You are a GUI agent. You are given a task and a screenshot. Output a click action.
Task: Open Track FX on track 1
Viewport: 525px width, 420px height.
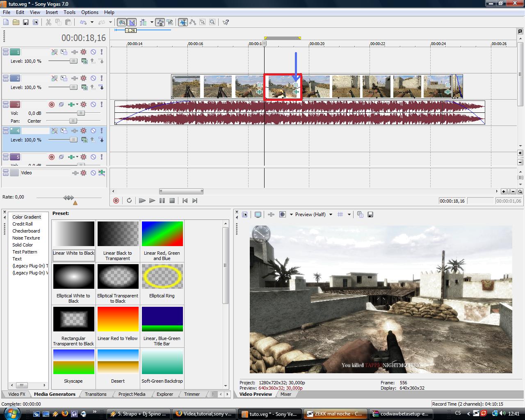(74, 52)
